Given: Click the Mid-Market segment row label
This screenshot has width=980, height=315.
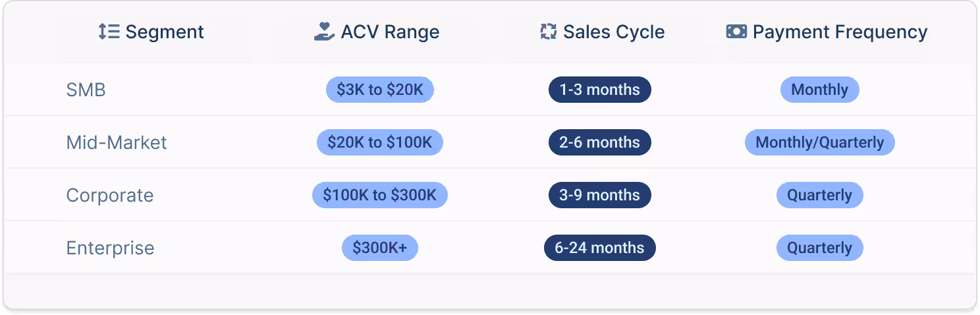Looking at the screenshot, I should pyautogui.click(x=117, y=142).
